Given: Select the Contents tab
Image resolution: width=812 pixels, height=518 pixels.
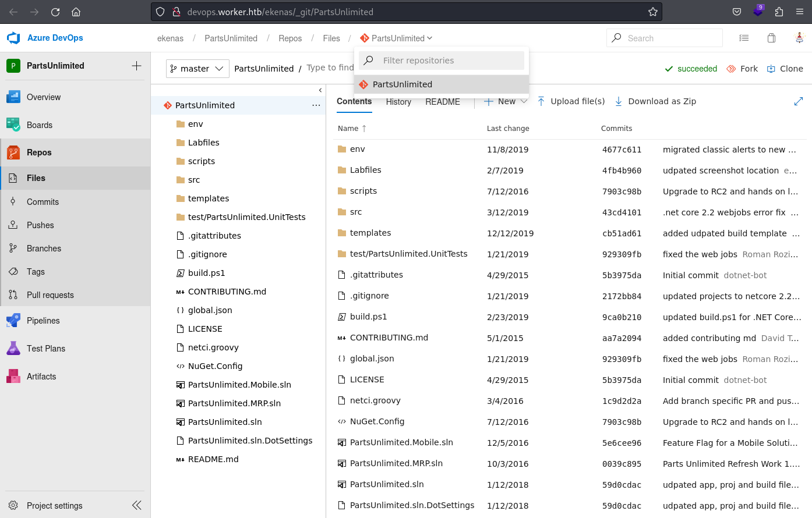Looking at the screenshot, I should pyautogui.click(x=354, y=101).
